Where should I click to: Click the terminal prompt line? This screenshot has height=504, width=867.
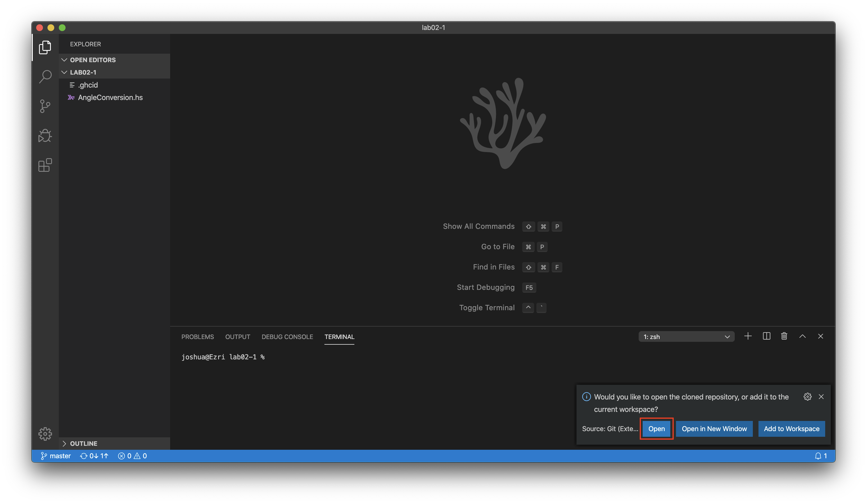(x=223, y=357)
